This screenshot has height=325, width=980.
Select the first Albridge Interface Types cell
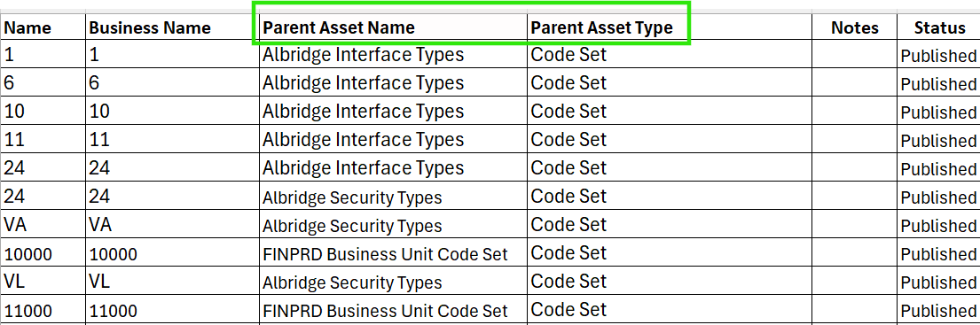click(393, 55)
